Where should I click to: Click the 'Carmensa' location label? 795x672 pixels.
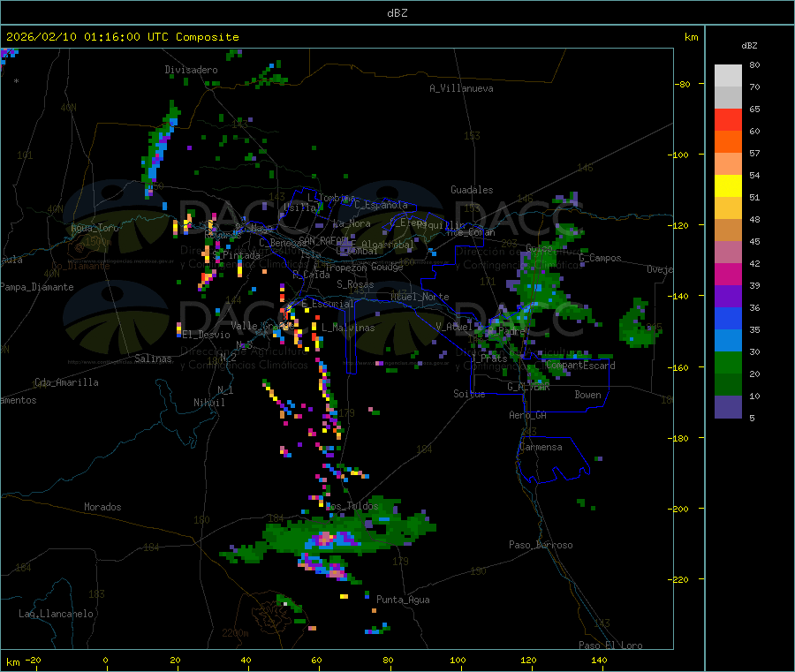[541, 447]
